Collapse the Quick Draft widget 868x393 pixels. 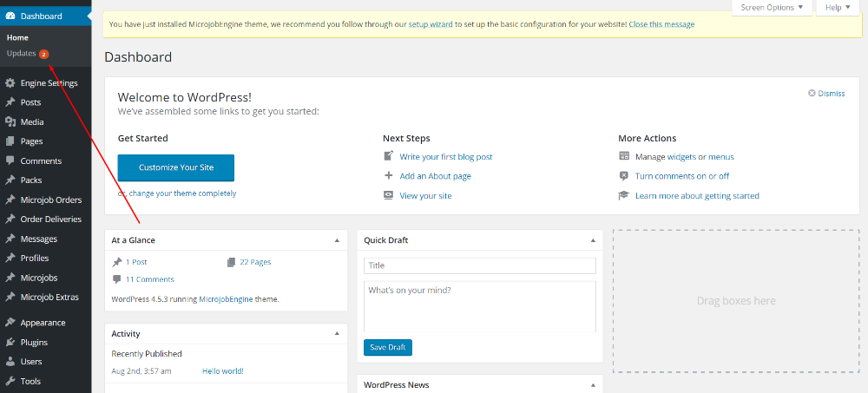tap(593, 240)
